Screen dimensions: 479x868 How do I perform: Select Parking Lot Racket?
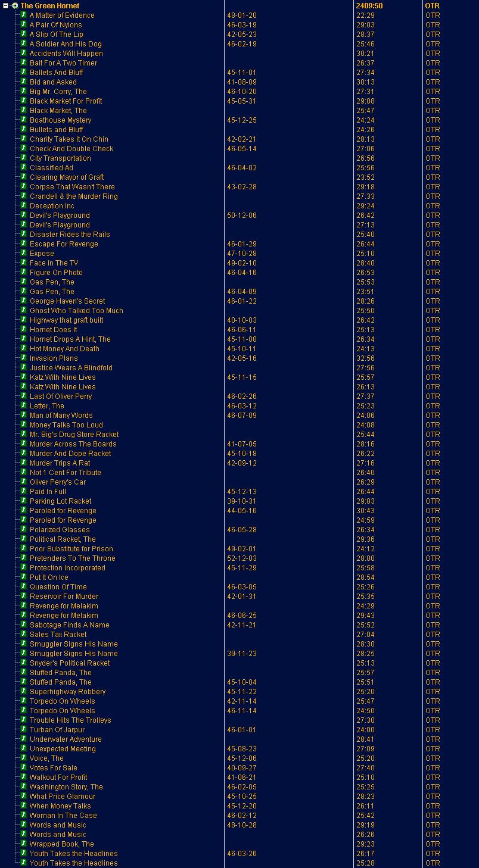coord(61,501)
